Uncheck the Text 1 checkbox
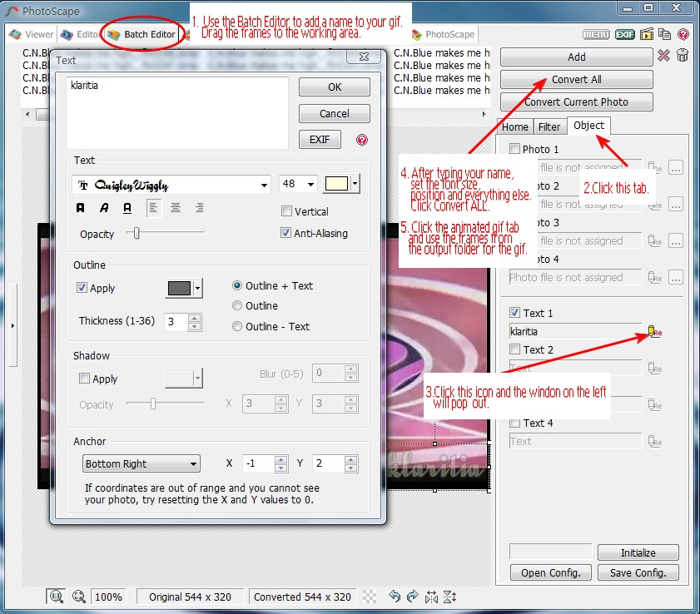700x614 pixels. (x=514, y=312)
